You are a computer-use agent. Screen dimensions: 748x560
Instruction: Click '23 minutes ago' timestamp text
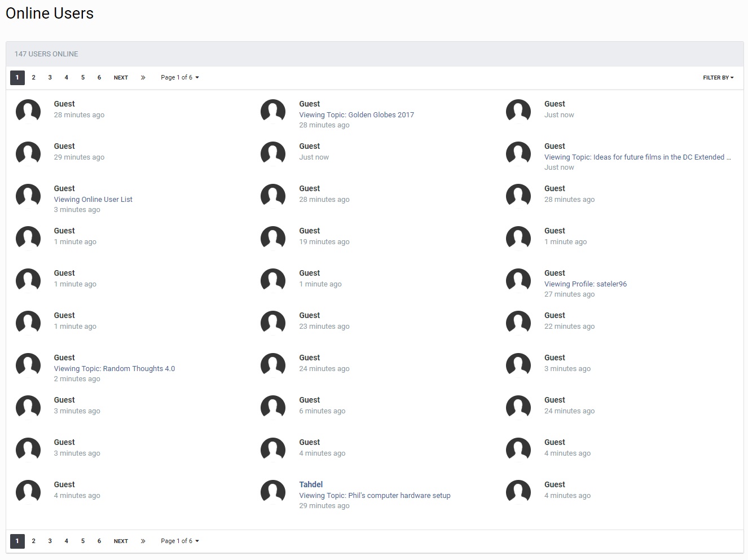pyautogui.click(x=324, y=326)
